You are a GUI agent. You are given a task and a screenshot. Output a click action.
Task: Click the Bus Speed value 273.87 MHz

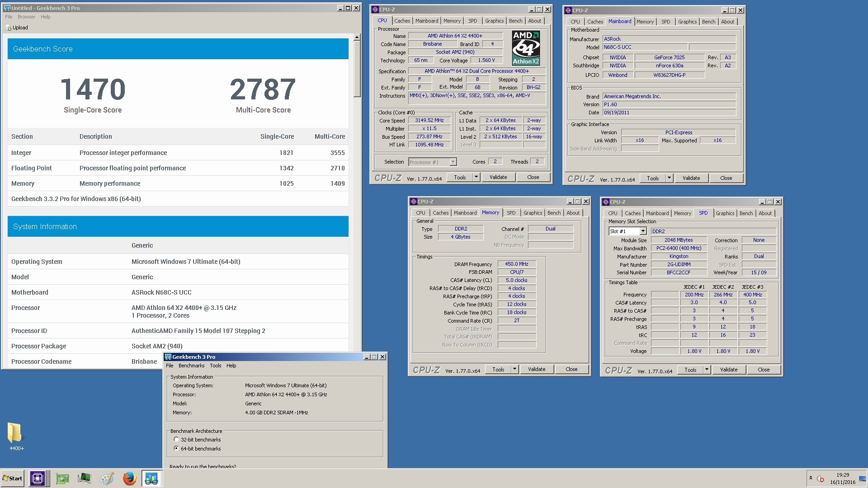(429, 136)
